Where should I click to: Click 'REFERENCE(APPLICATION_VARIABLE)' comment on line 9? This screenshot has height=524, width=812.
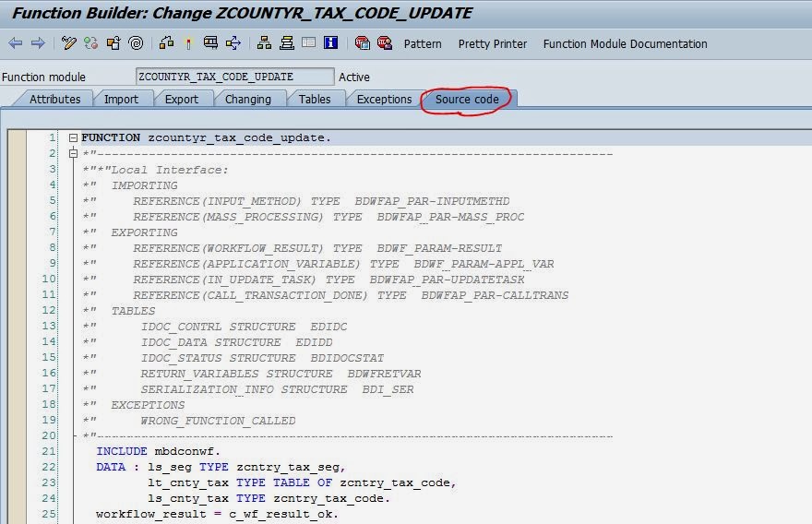coord(246,264)
